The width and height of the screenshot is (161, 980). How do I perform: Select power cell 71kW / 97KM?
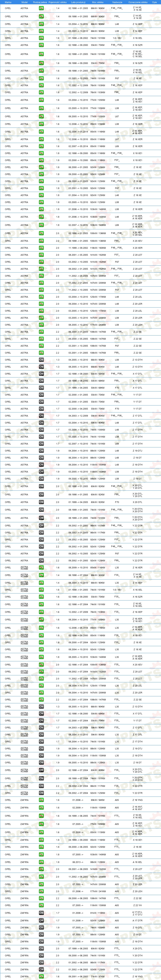pyautogui.click(x=97, y=977)
